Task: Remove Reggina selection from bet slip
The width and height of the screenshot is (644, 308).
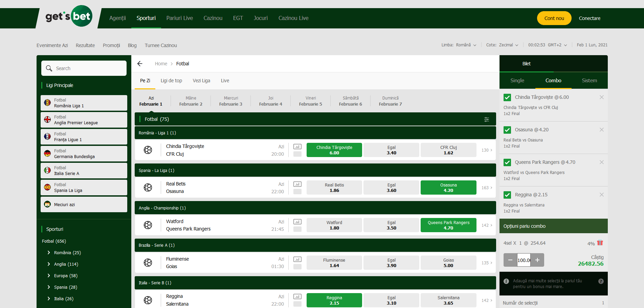Action: coord(602,195)
